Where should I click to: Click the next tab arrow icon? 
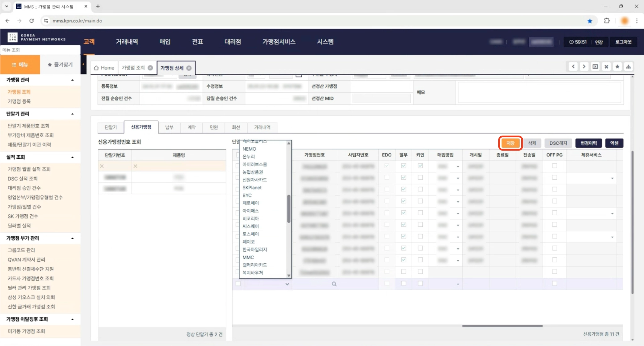coord(584,67)
